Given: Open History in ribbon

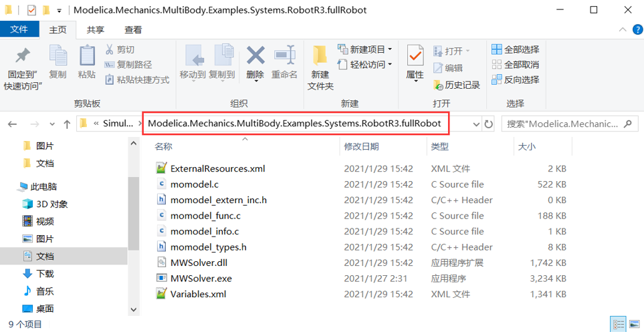Looking at the screenshot, I should tap(457, 86).
